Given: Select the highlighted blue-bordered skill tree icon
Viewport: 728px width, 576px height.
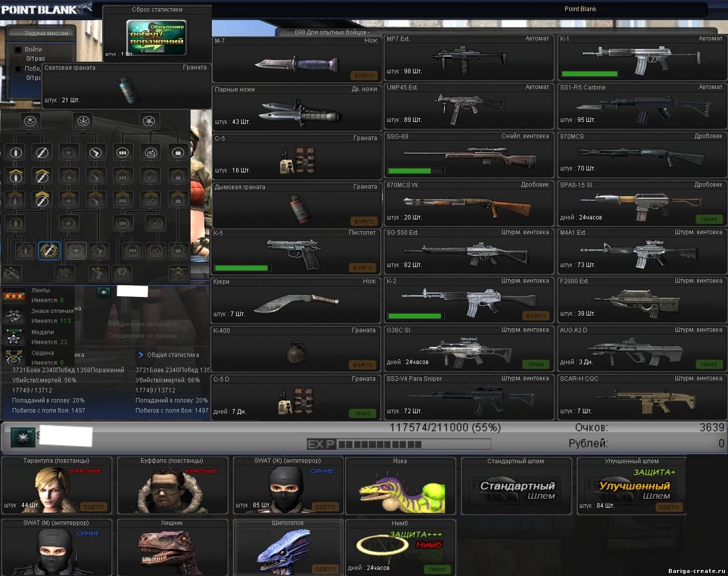Looking at the screenshot, I should click(49, 250).
